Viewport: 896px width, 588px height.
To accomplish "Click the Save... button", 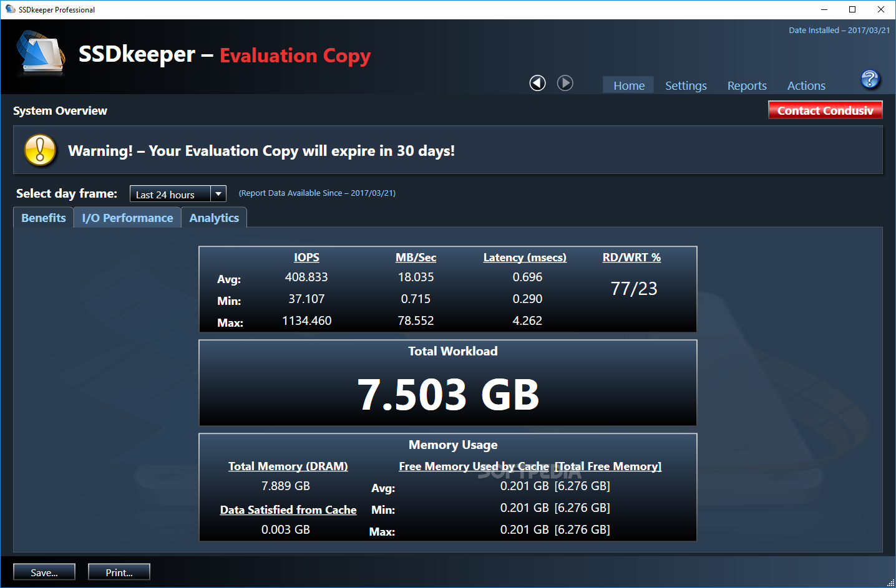I will coord(44,572).
